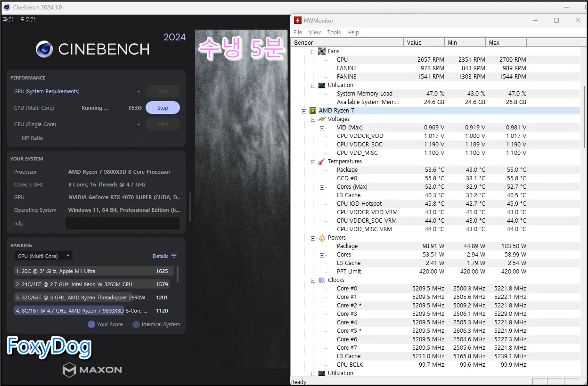
Task: Select AMD Ryzen 7 9800X3D ranking entry
Action: tap(94, 311)
